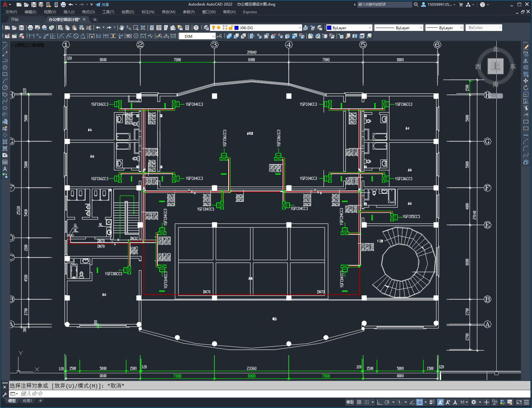
Task: Toggle annotation visibility in status bar
Action: (440, 402)
